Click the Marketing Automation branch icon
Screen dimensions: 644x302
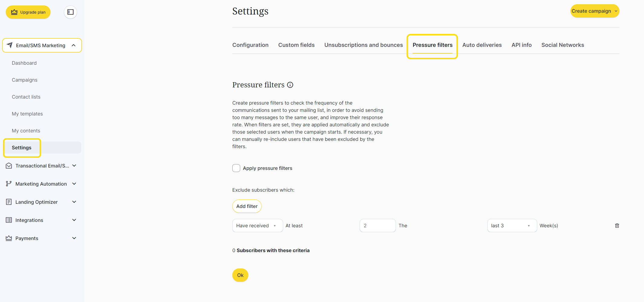click(9, 184)
